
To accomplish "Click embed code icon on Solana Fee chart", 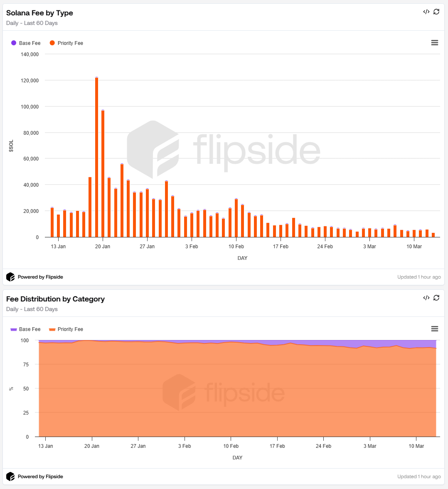I will tap(426, 12).
